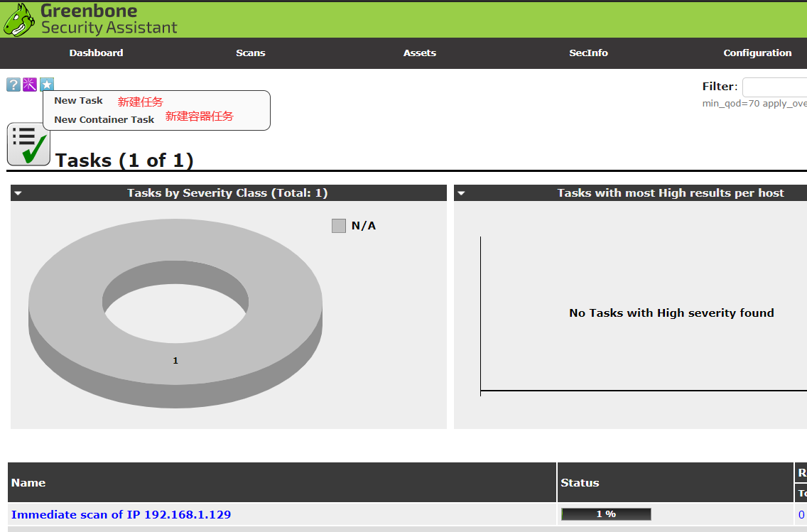Open the Scans menu
Screen dimensions: 807x532
point(250,53)
